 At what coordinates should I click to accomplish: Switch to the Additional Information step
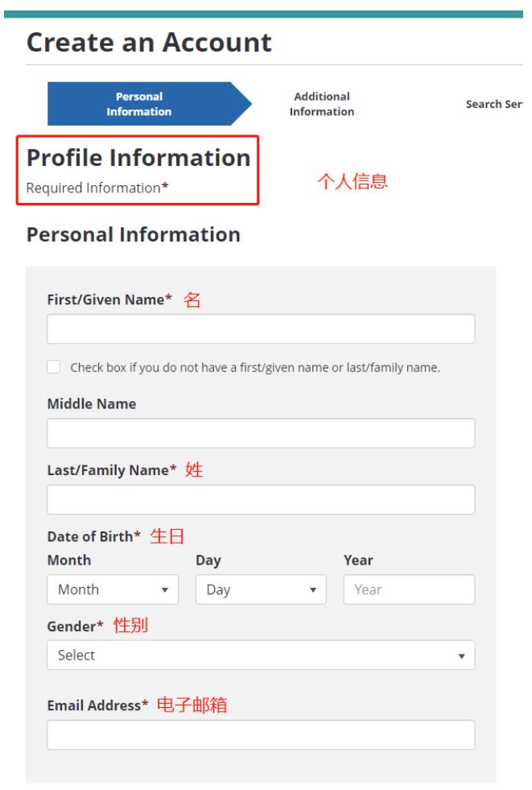tap(322, 104)
